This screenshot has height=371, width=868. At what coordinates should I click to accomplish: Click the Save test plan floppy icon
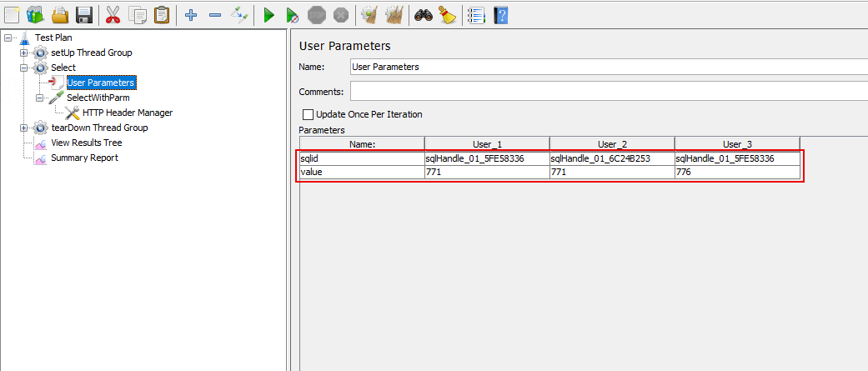click(x=83, y=14)
